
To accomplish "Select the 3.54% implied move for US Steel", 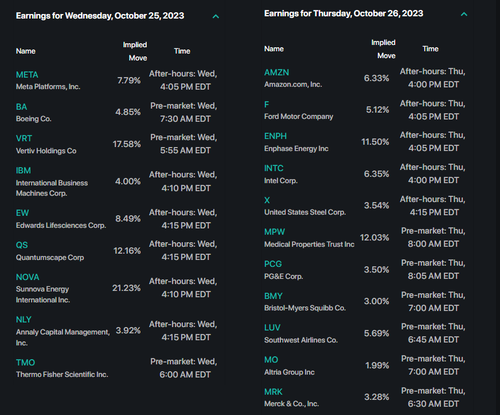I will [377, 205].
